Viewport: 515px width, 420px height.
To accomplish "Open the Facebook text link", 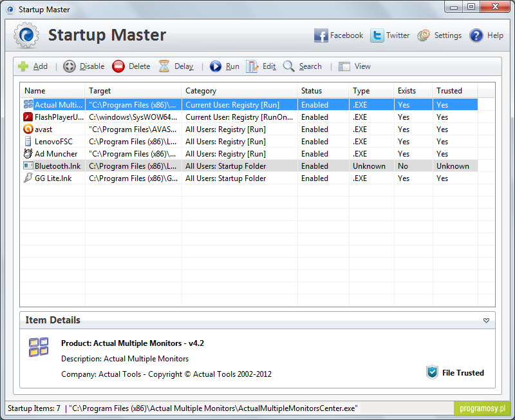I will (x=346, y=35).
